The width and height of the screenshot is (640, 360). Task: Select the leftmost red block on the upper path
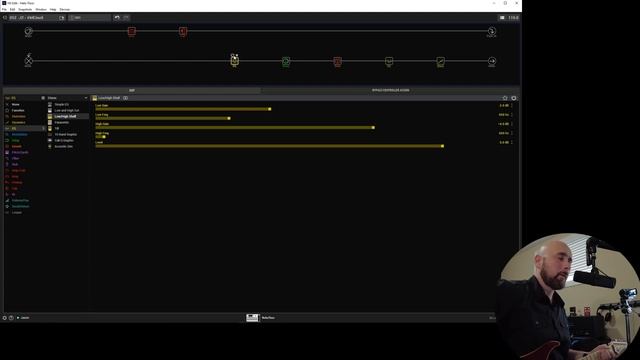pos(131,31)
